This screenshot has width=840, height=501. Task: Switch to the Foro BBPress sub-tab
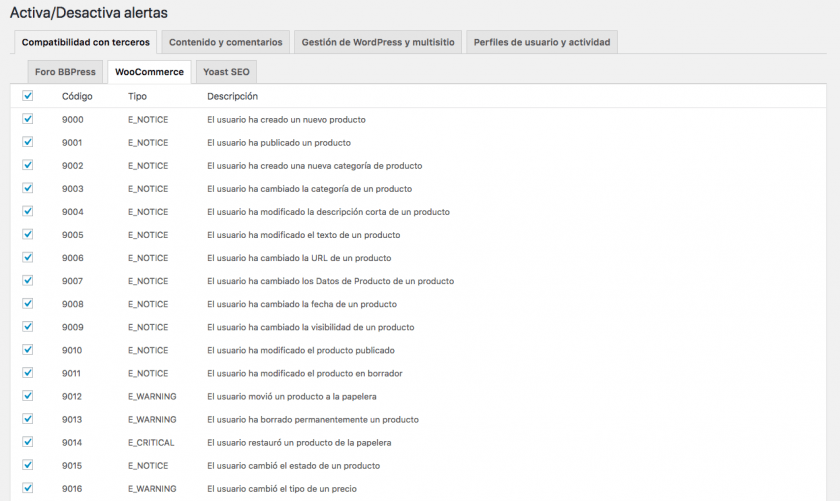pyautogui.click(x=65, y=72)
